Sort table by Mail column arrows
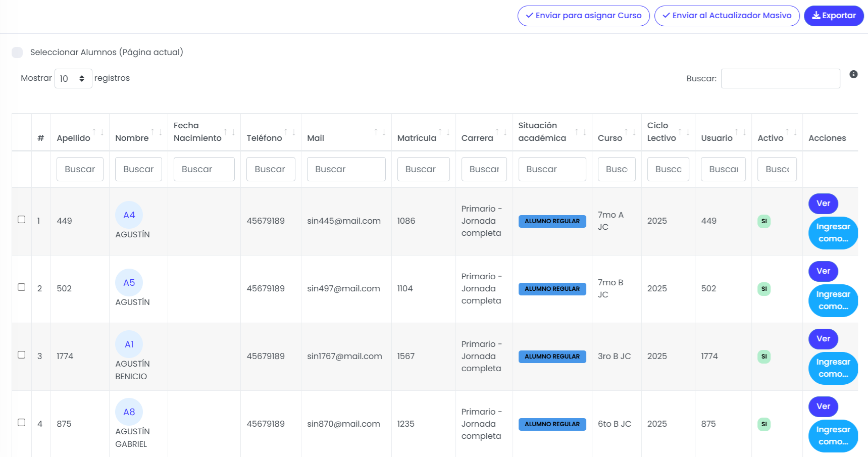The width and height of the screenshot is (868, 457). pos(380,132)
